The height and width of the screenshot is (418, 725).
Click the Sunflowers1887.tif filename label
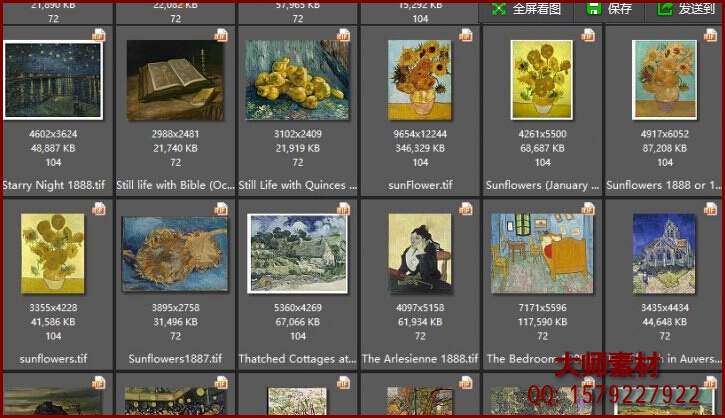click(x=175, y=358)
